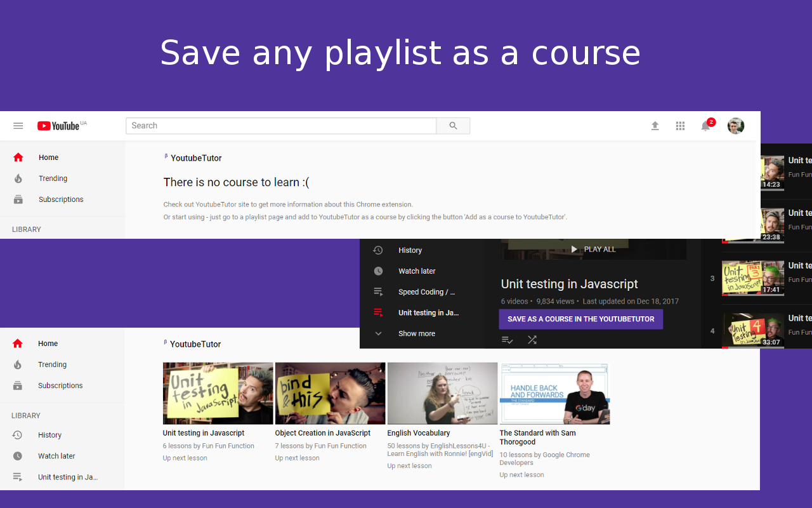Click History clock icon in dark sidebar
This screenshot has height=508, width=812.
tap(378, 250)
